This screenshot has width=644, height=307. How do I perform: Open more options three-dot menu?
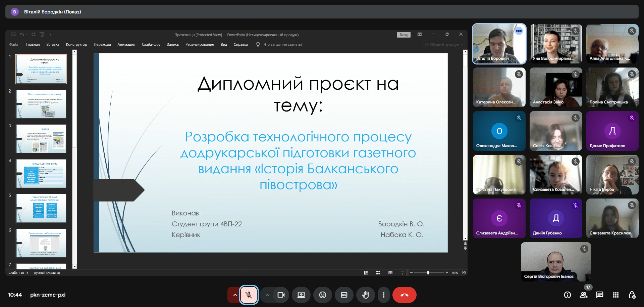coord(383,295)
